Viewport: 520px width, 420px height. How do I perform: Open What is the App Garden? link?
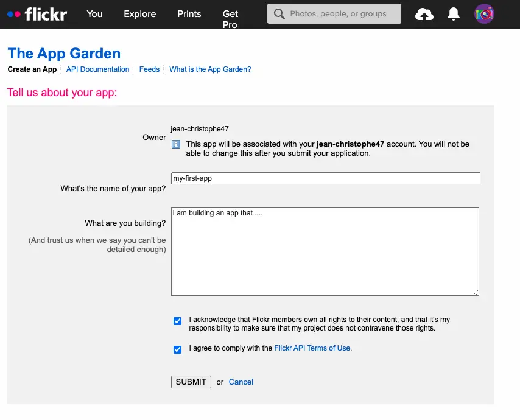pyautogui.click(x=210, y=69)
